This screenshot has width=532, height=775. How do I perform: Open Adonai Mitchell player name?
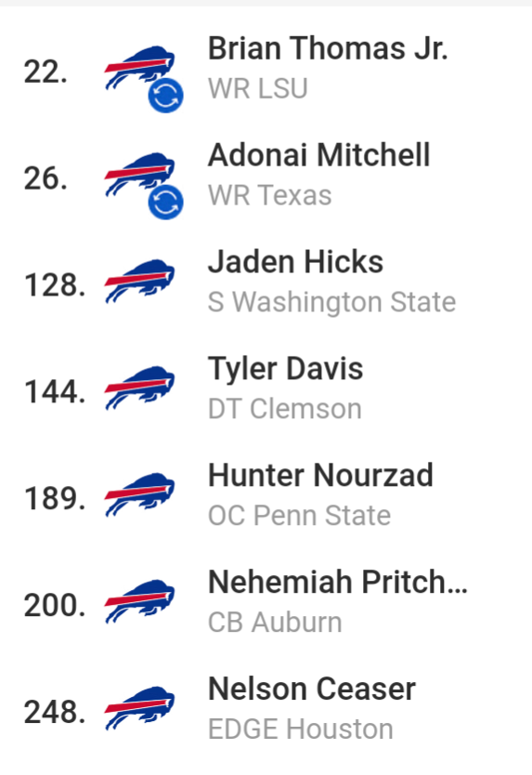[319, 155]
